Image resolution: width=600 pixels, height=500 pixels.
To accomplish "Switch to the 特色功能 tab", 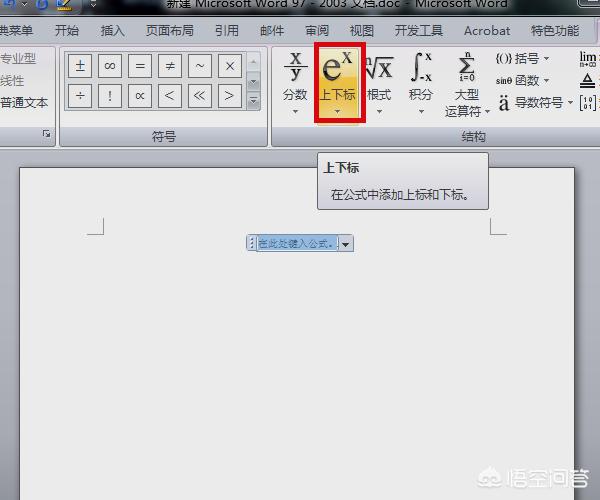I will point(555,30).
